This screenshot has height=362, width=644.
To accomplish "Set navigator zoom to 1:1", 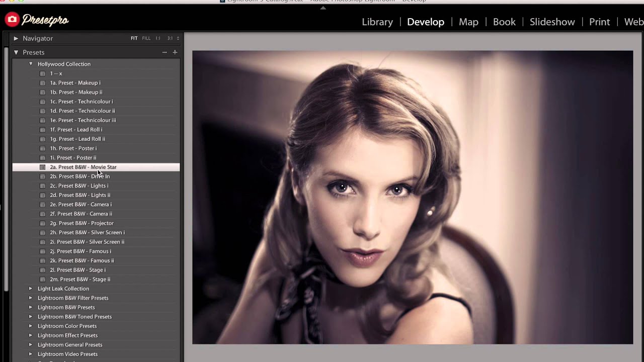I will (158, 38).
